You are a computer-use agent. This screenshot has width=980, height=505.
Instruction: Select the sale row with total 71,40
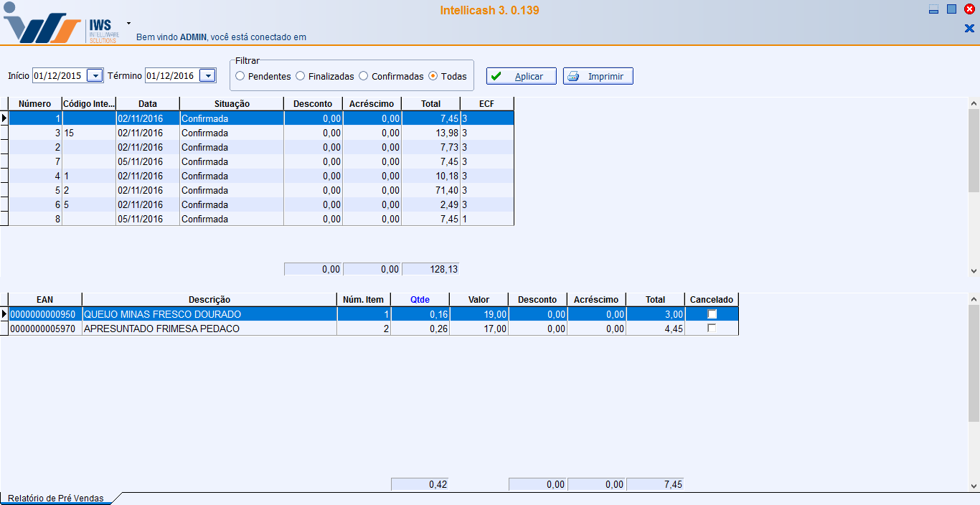click(x=261, y=190)
